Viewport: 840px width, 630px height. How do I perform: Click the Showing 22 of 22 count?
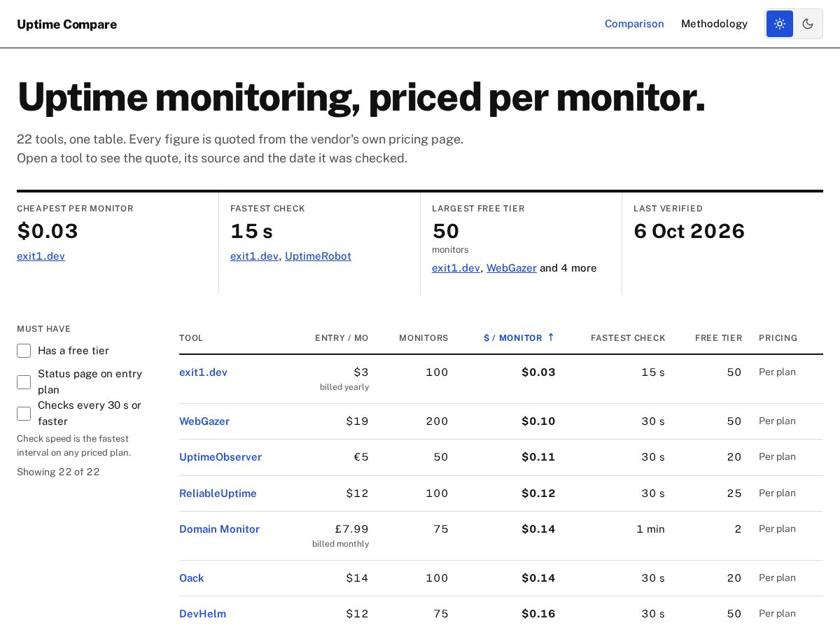click(58, 472)
